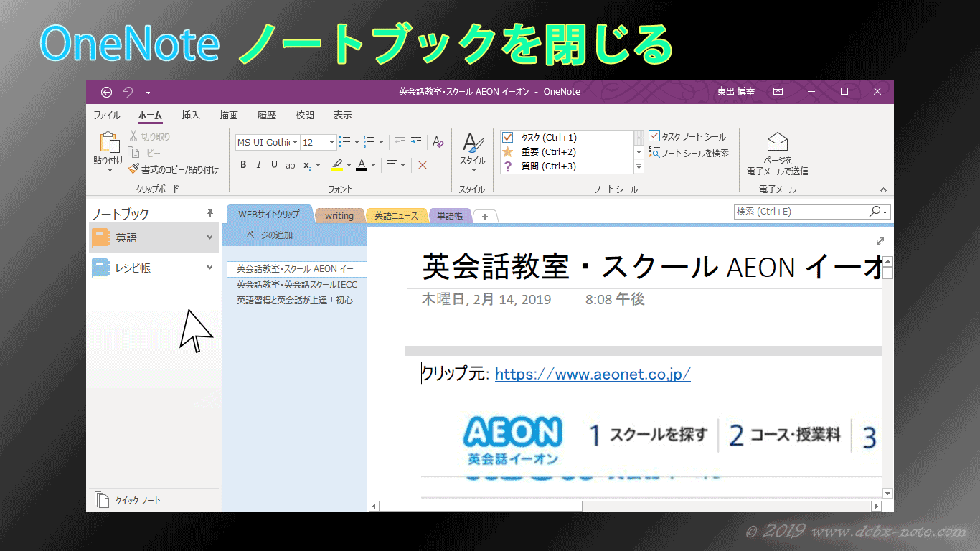Open the ファイル menu tab
Viewport: 980px width, 551px height.
107,115
